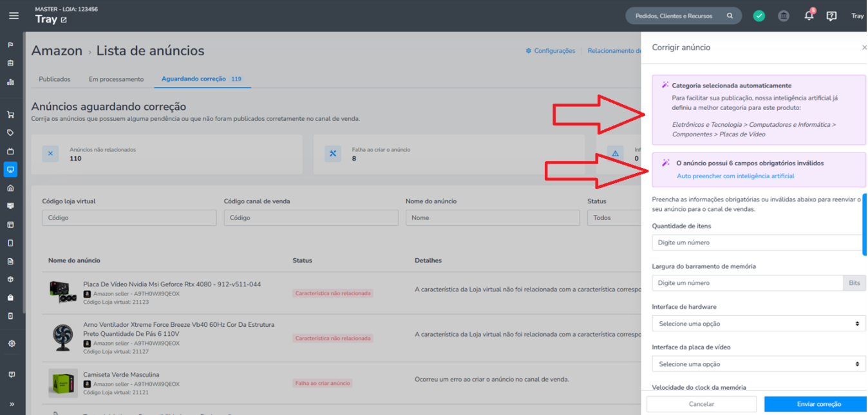The width and height of the screenshot is (868, 415).
Task: Click the Cancelar button
Action: pyautogui.click(x=701, y=404)
